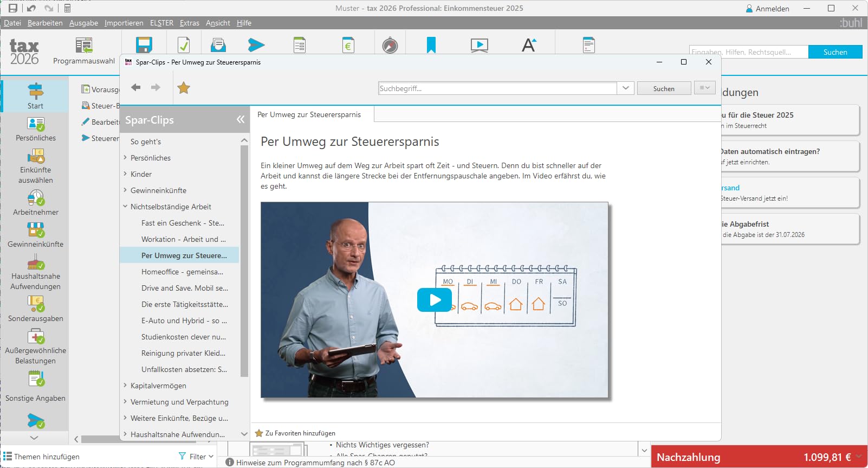868x468 pixels.
Task: Go back with the left arrow
Action: pyautogui.click(x=136, y=87)
